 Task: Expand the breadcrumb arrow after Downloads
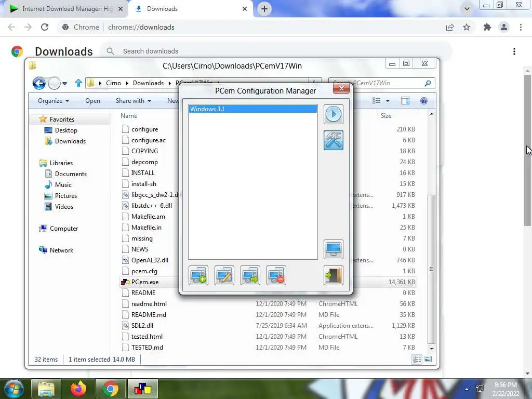(x=170, y=83)
